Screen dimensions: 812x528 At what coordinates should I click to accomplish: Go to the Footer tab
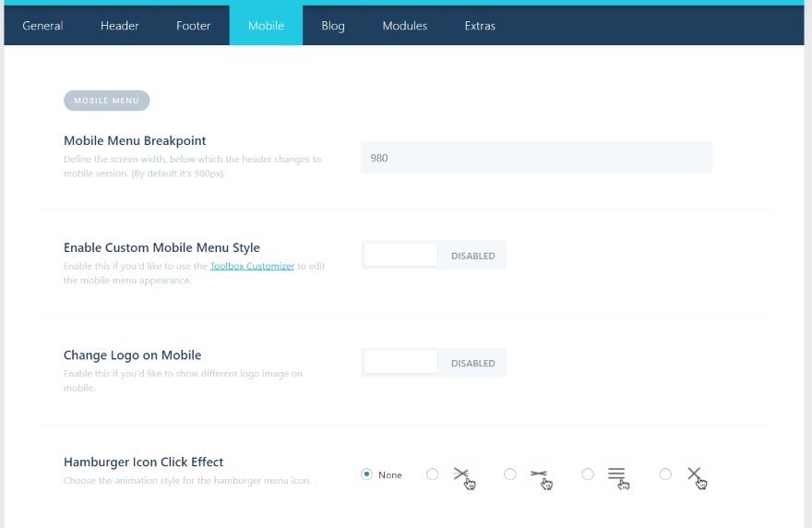pos(193,26)
